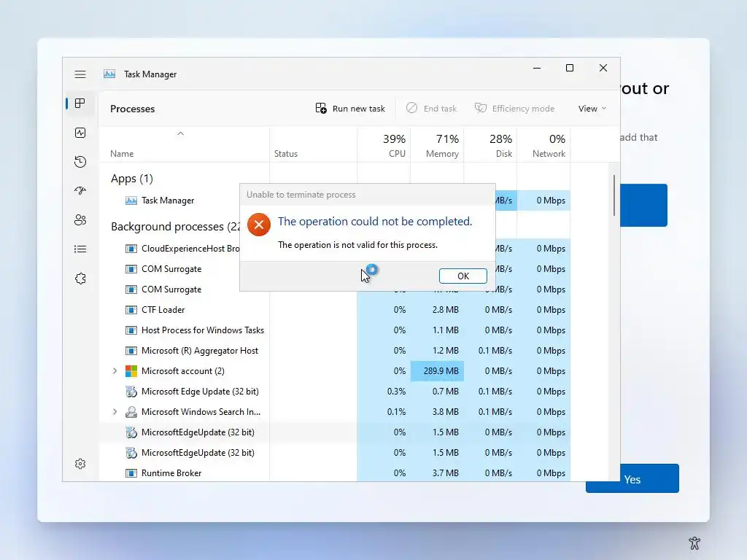Click the process list vertical scrollbar thumb
Image resolution: width=747 pixels, height=560 pixels.
click(x=614, y=195)
